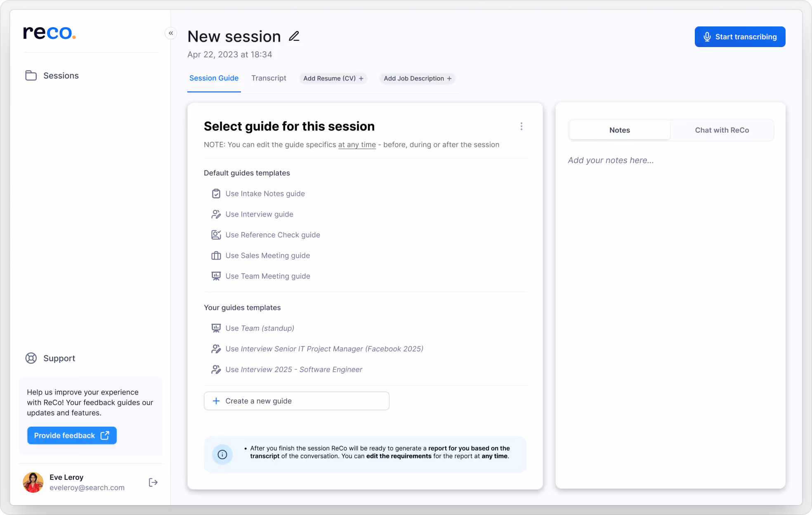Image resolution: width=812 pixels, height=515 pixels.
Task: Open the Provide feedback link
Action: click(72, 435)
